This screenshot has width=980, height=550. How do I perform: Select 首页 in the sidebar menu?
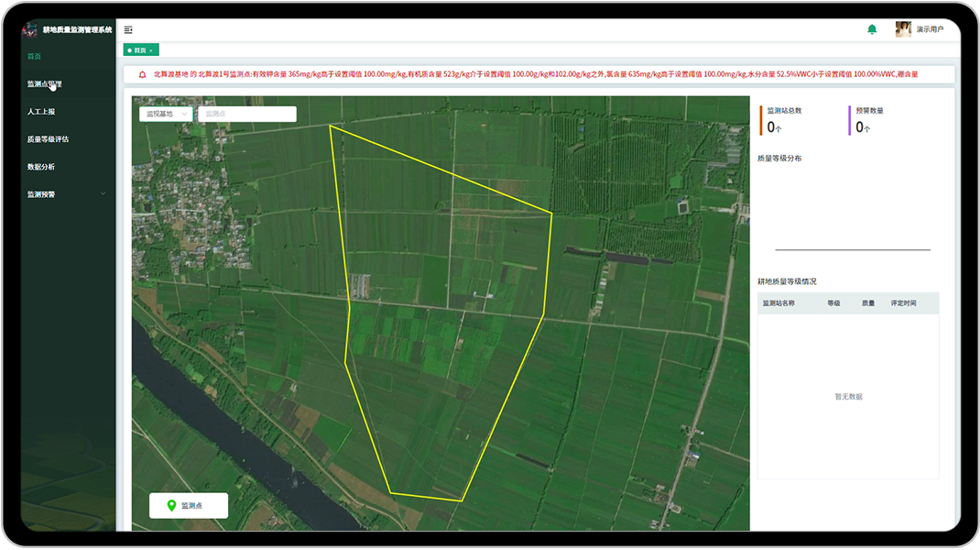(x=34, y=57)
